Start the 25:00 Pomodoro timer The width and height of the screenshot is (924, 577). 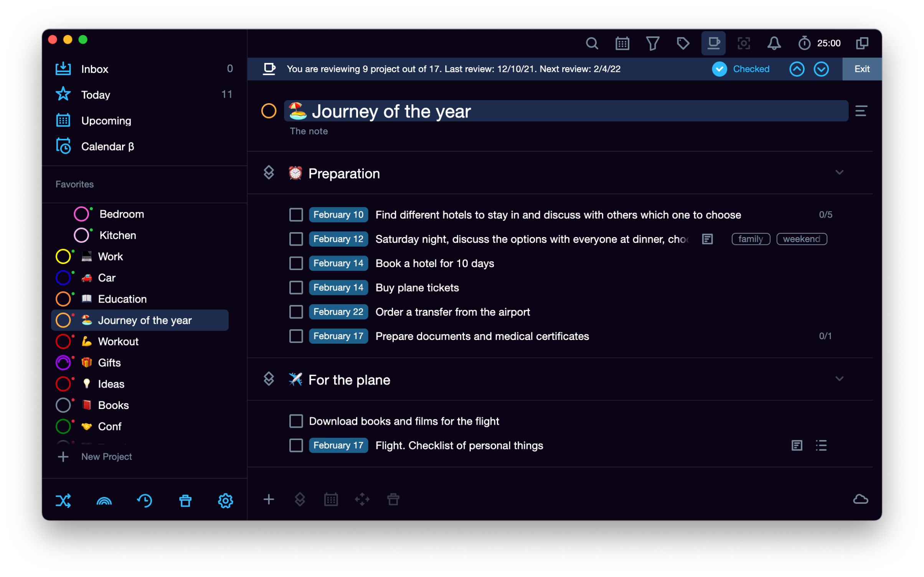click(805, 43)
